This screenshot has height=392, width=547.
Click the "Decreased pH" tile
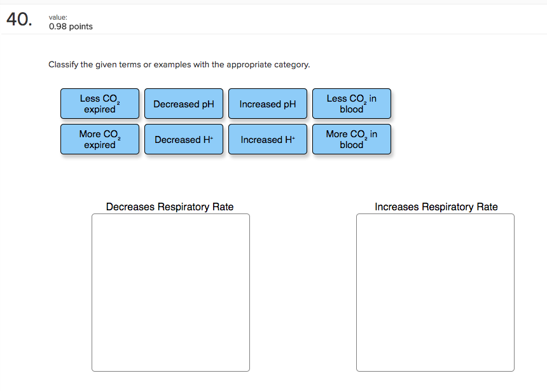click(184, 104)
